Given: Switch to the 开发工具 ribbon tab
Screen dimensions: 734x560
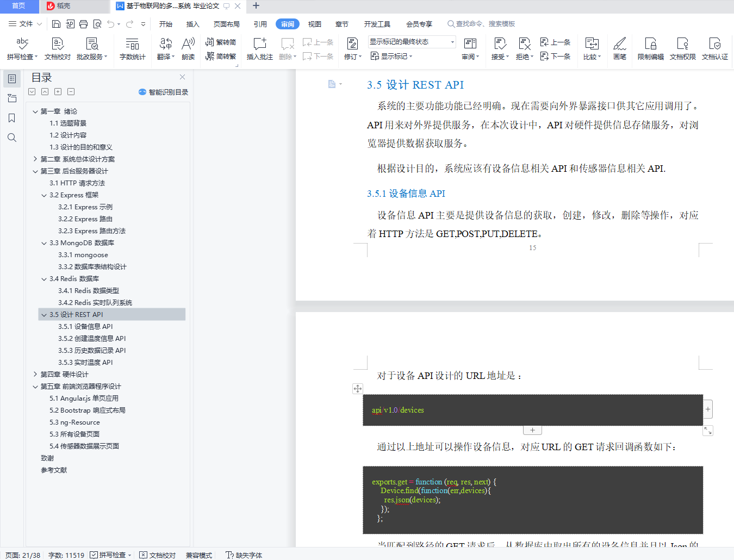Looking at the screenshot, I should point(377,24).
